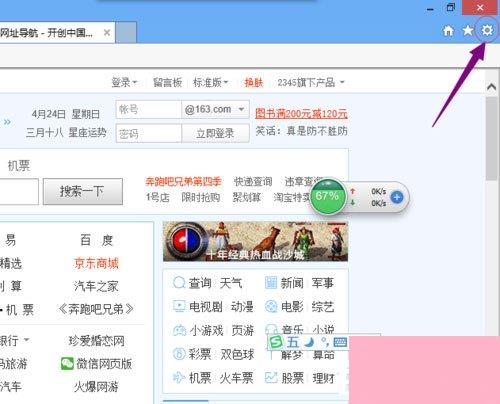Expand the 2345旗下产品 dropdown
This screenshot has width=500, height=404.
(311, 82)
